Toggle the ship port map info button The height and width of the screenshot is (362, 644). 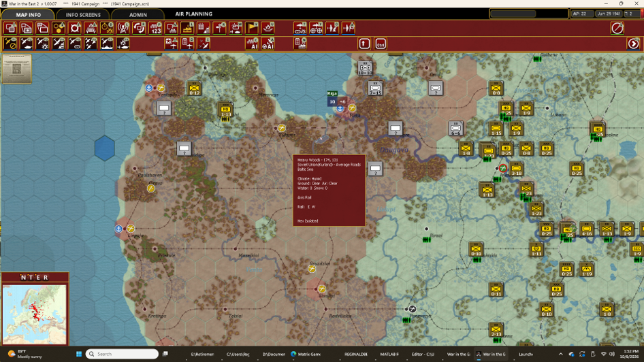coord(187,29)
